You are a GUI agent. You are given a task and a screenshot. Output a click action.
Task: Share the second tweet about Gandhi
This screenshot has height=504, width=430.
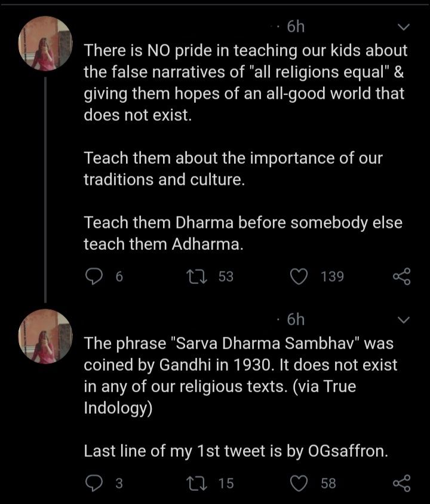[x=401, y=483]
